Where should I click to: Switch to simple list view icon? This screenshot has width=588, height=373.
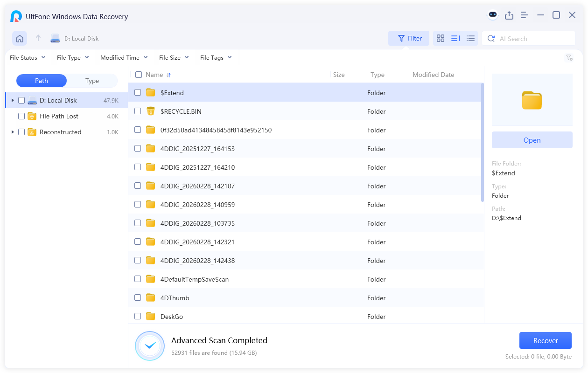pos(470,39)
